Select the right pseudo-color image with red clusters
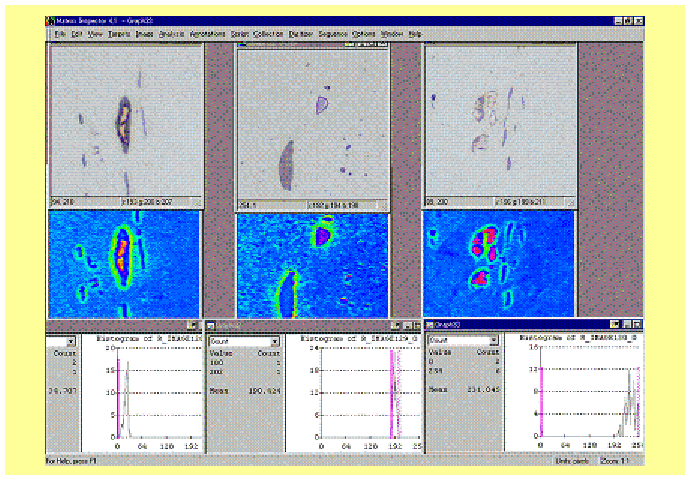 (x=499, y=263)
